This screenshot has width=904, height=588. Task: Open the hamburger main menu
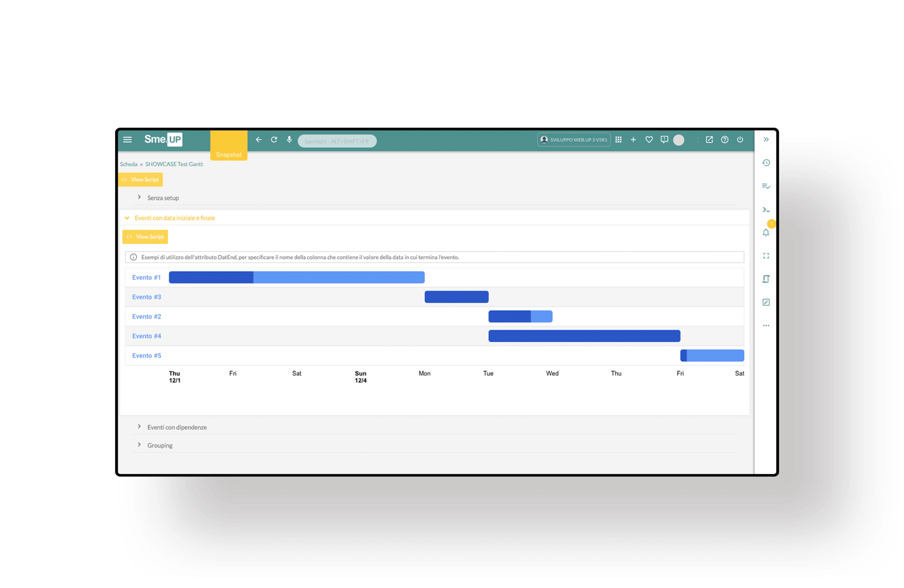(127, 140)
